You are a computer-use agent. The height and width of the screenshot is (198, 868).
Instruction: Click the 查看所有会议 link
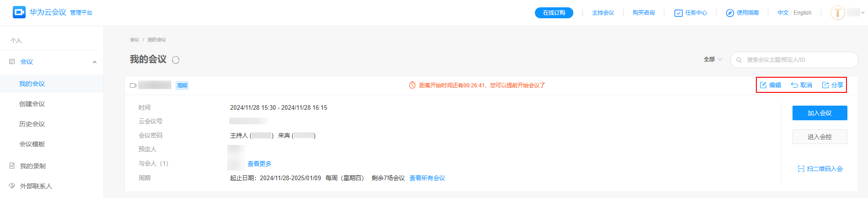[427, 178]
